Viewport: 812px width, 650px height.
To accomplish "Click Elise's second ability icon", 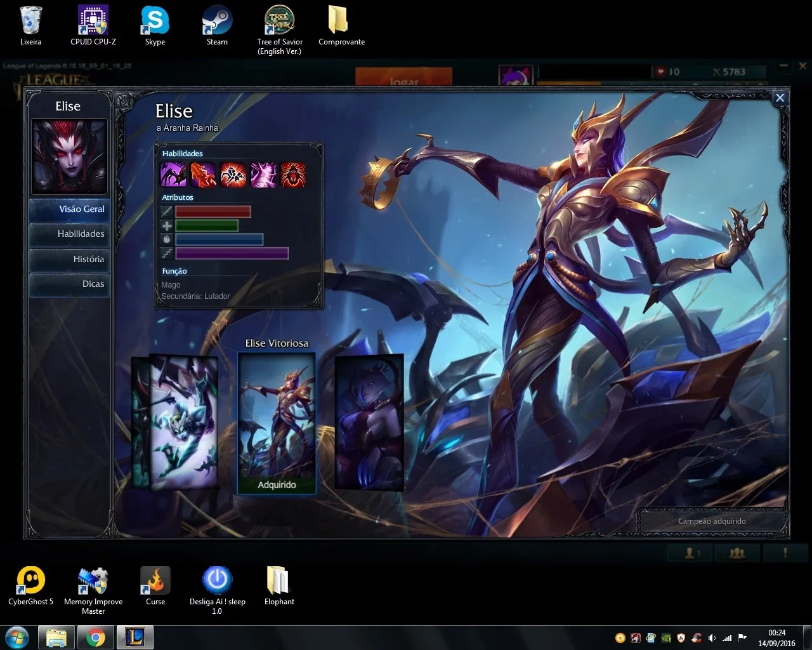I will tap(204, 175).
